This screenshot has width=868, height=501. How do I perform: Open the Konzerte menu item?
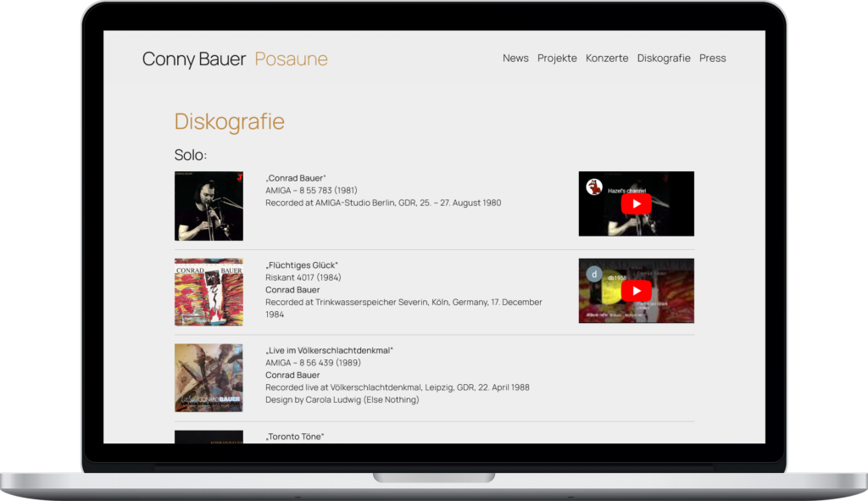tap(607, 58)
